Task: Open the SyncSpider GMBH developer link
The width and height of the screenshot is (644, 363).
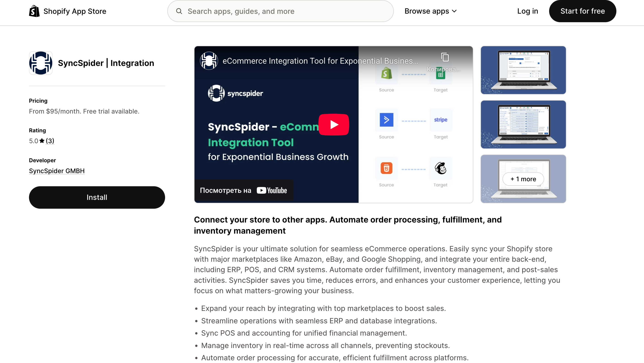Action: pos(57,171)
